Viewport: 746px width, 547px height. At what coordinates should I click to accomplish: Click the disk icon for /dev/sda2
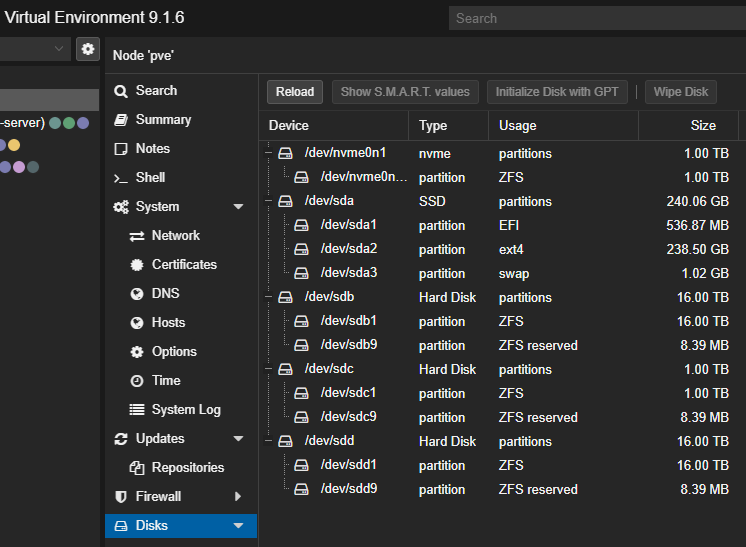point(301,249)
